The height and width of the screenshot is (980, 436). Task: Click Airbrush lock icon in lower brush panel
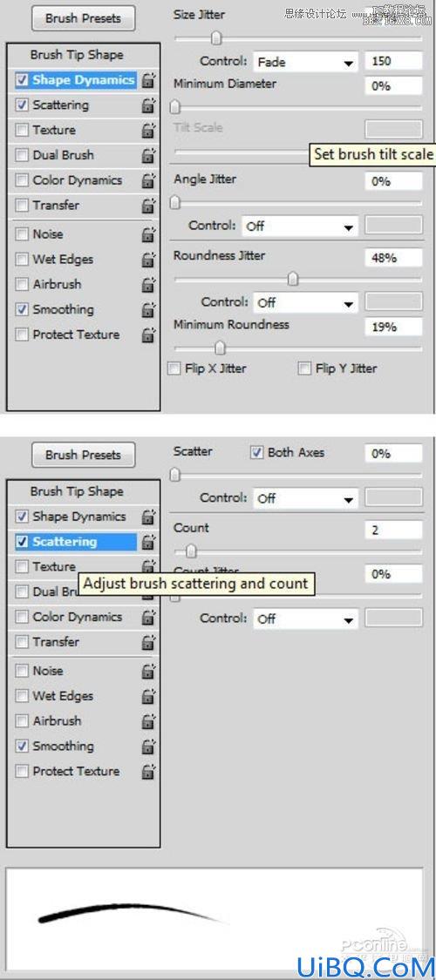pos(148,720)
